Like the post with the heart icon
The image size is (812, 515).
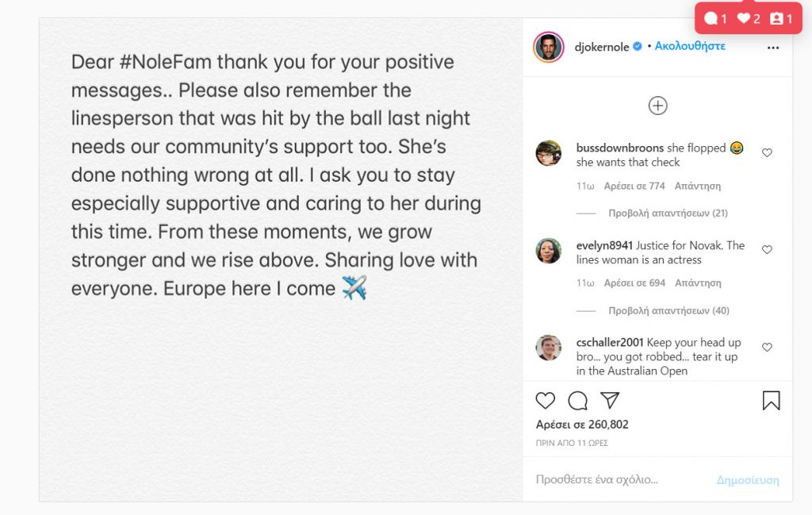(x=545, y=401)
